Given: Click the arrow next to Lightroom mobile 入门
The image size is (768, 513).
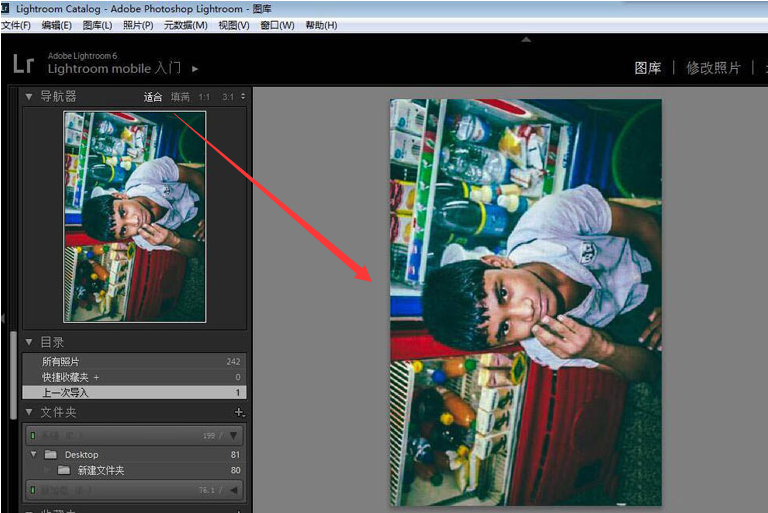Looking at the screenshot, I should 195,69.
